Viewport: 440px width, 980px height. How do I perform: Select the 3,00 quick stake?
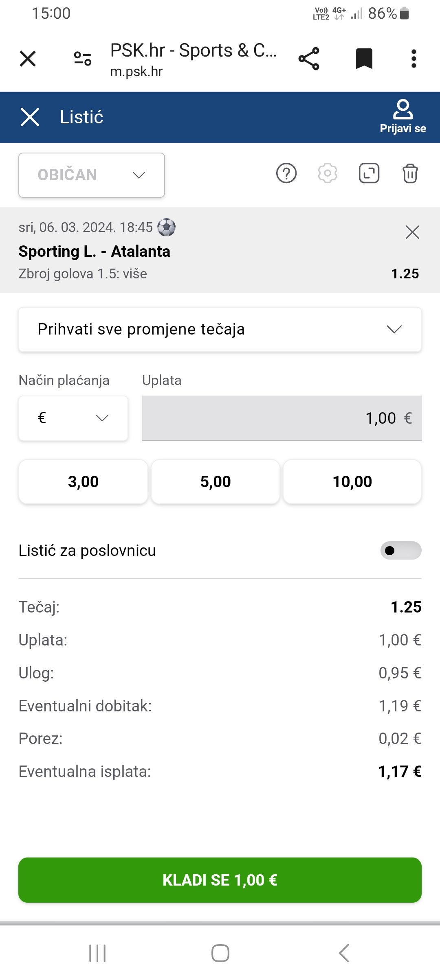point(83,482)
